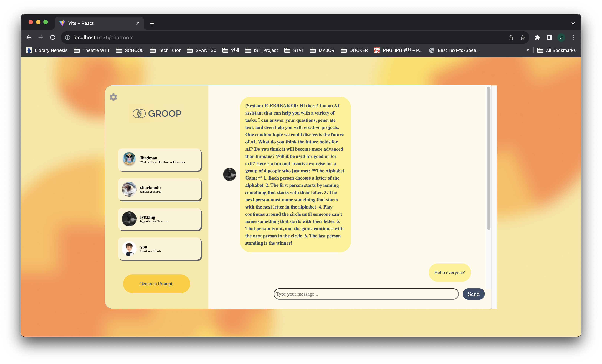
Task: Focus the Type your message field
Action: click(366, 294)
